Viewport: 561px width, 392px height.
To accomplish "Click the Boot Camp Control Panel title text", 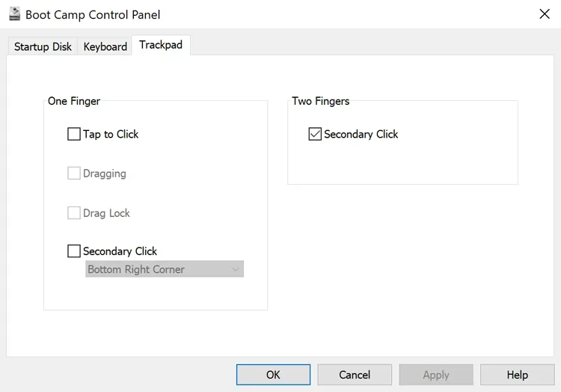I will pos(93,15).
